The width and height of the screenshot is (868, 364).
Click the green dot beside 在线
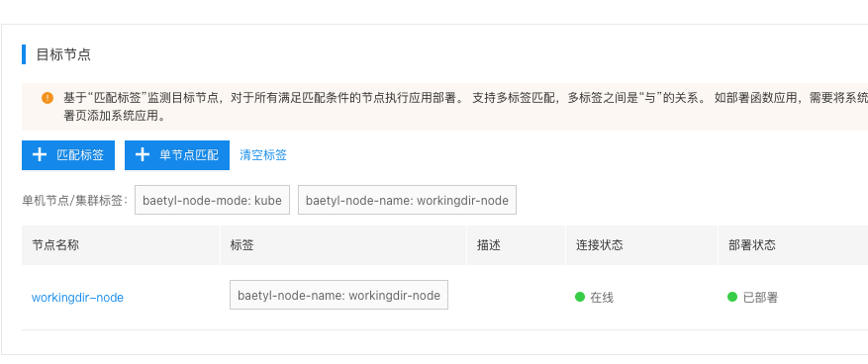(x=580, y=297)
